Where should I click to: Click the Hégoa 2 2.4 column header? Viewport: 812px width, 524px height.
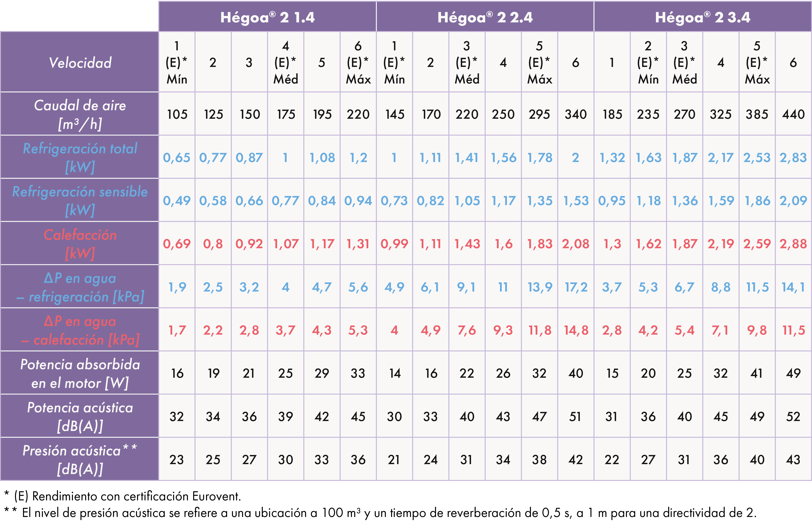click(x=485, y=17)
